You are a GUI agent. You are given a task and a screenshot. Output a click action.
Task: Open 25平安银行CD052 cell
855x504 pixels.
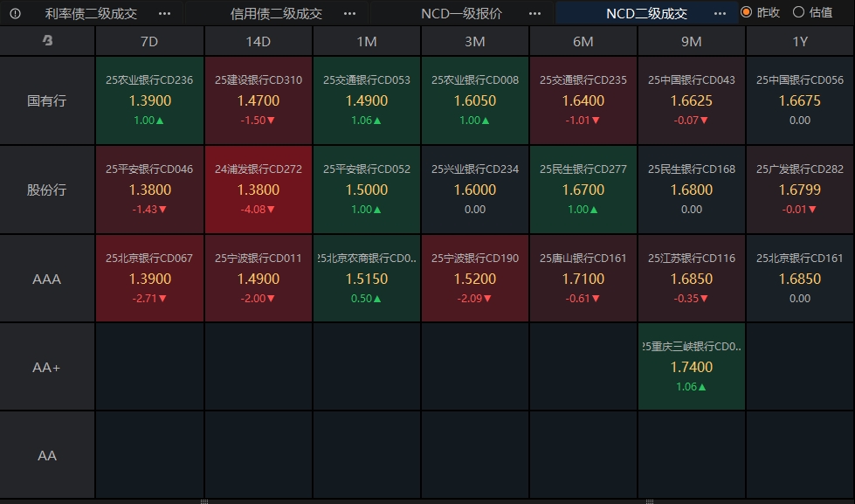tap(367, 190)
